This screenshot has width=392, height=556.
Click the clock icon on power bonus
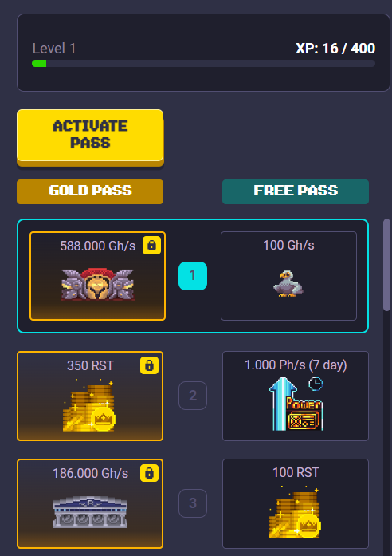(x=316, y=384)
